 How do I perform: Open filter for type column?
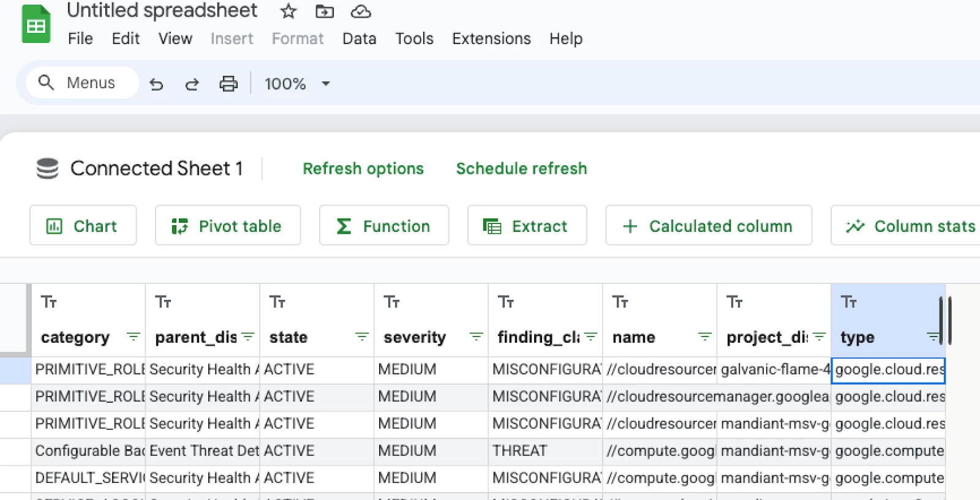point(933,337)
